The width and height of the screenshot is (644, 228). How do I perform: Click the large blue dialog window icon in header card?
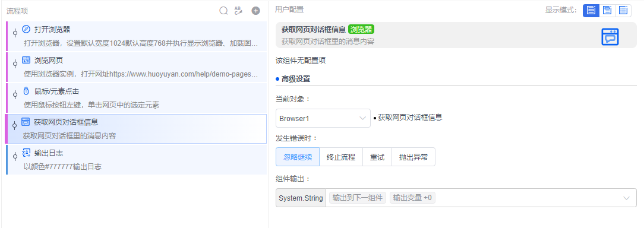click(610, 37)
